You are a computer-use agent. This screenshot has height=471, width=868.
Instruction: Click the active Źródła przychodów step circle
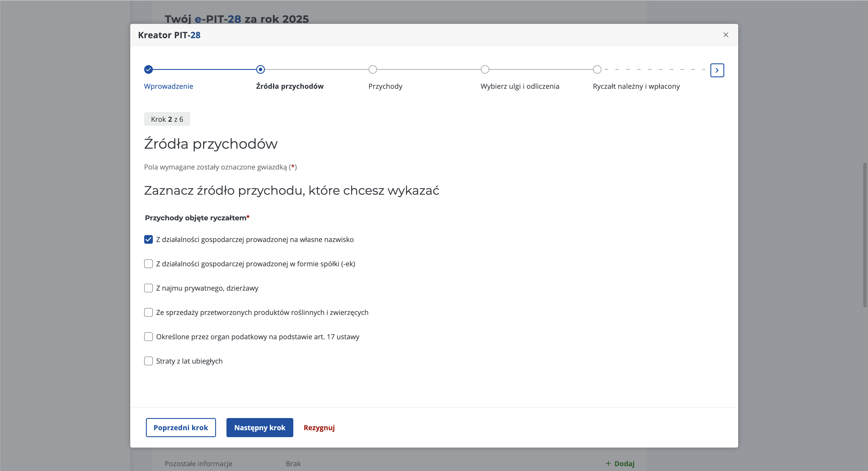[x=260, y=69]
